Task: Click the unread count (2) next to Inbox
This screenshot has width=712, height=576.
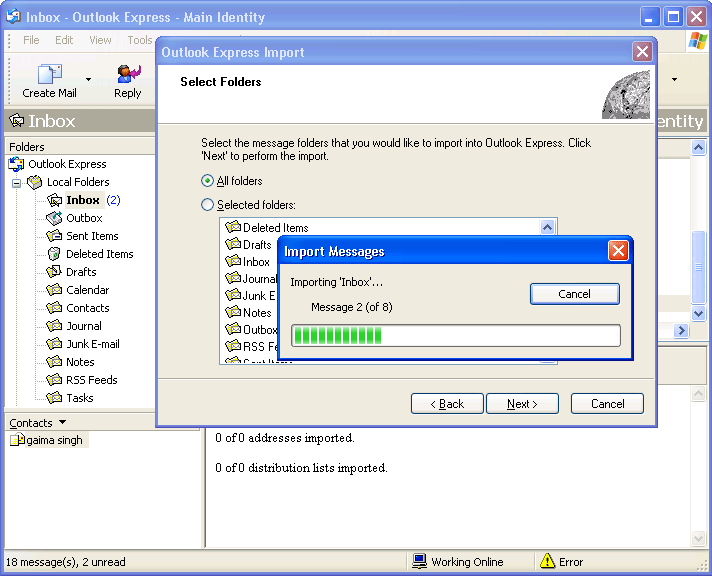Action: pyautogui.click(x=113, y=200)
